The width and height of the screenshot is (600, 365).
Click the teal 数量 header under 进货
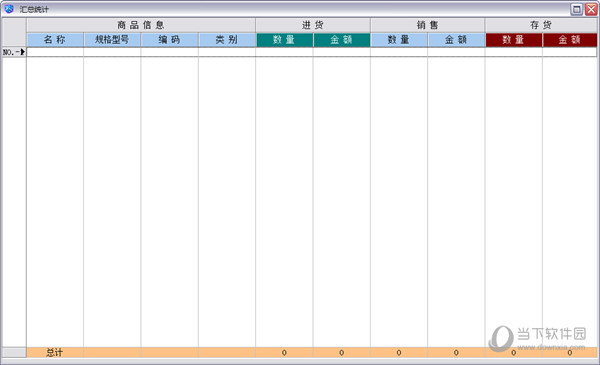[x=284, y=40]
